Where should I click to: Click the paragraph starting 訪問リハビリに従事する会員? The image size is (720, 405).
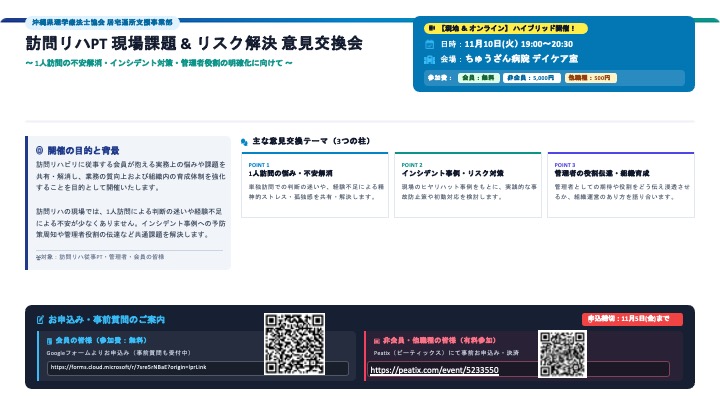[131, 176]
